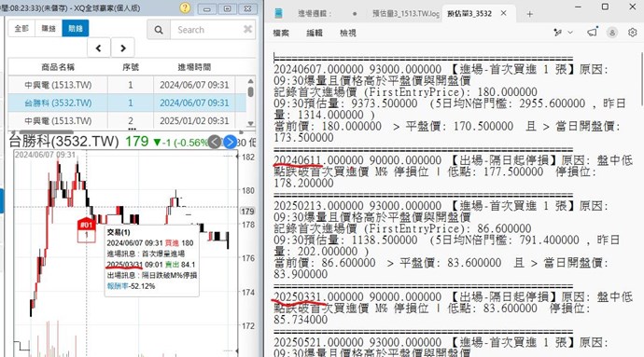
Task: Click the table scrollbar up arrow
Action: pyautogui.click(x=250, y=81)
